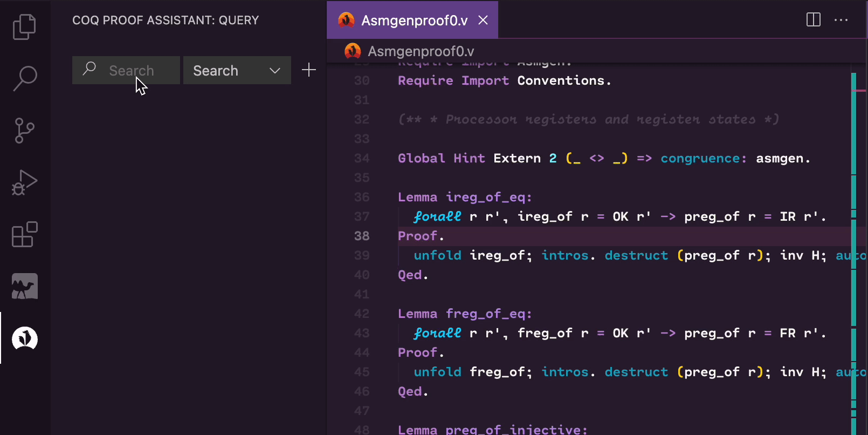Switch to the Asmgenproof0.v tab

pyautogui.click(x=412, y=20)
